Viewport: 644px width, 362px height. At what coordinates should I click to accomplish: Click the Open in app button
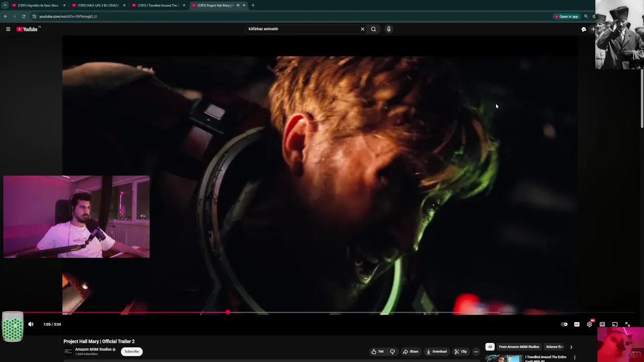pyautogui.click(x=567, y=17)
